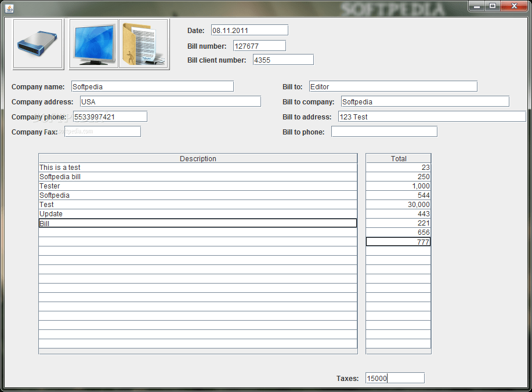Select the 'Tester' description row
Image resolution: width=532 pixels, height=392 pixels.
(x=198, y=186)
